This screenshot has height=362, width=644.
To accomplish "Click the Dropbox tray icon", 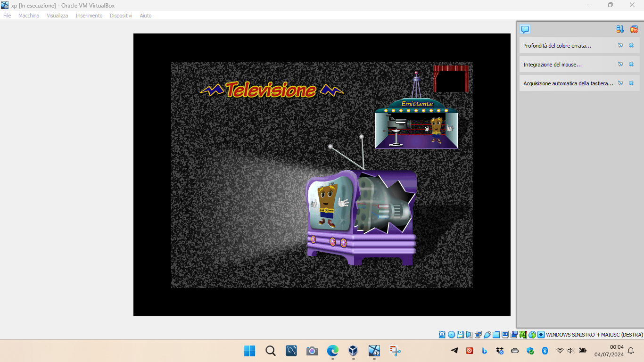I will (500, 351).
